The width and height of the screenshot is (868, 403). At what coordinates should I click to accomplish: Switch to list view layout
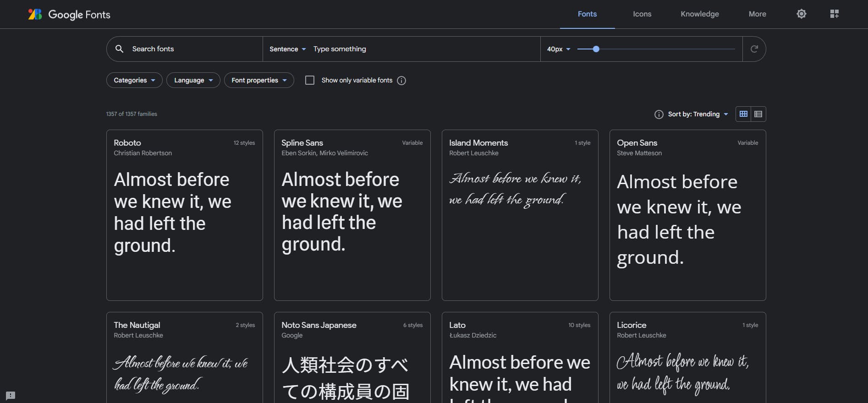pos(758,114)
